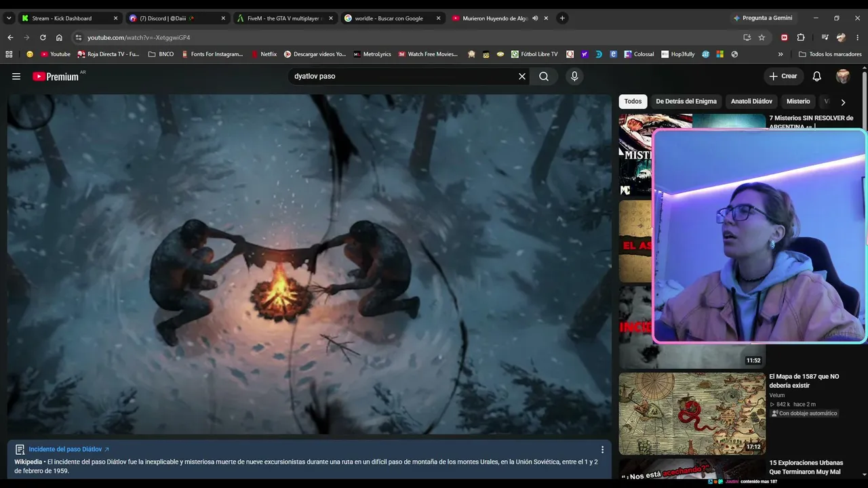Start voice search with the microphone

tap(574, 77)
